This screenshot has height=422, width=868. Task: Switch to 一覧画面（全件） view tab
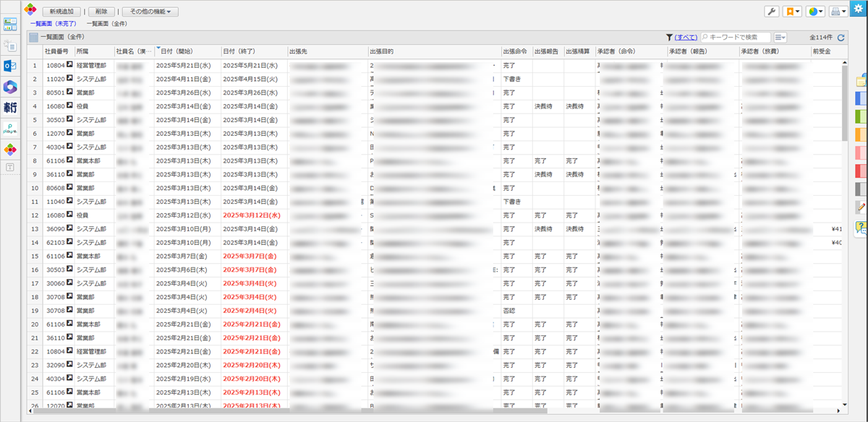106,24
